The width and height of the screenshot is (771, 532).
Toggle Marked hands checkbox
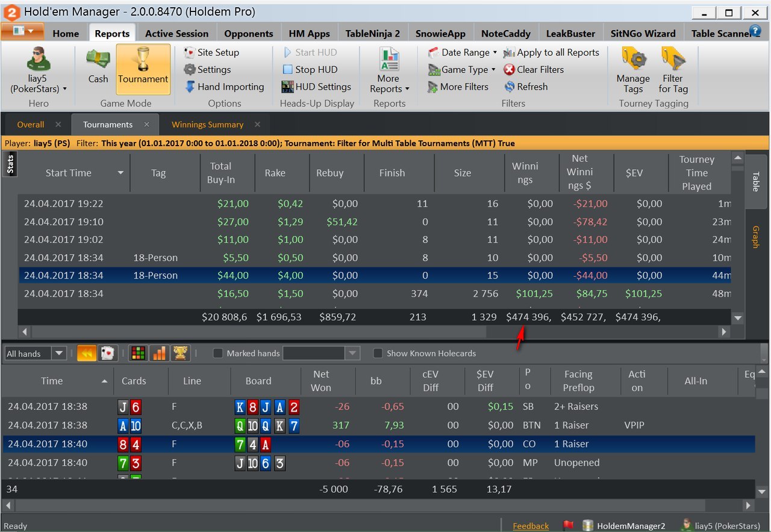218,353
